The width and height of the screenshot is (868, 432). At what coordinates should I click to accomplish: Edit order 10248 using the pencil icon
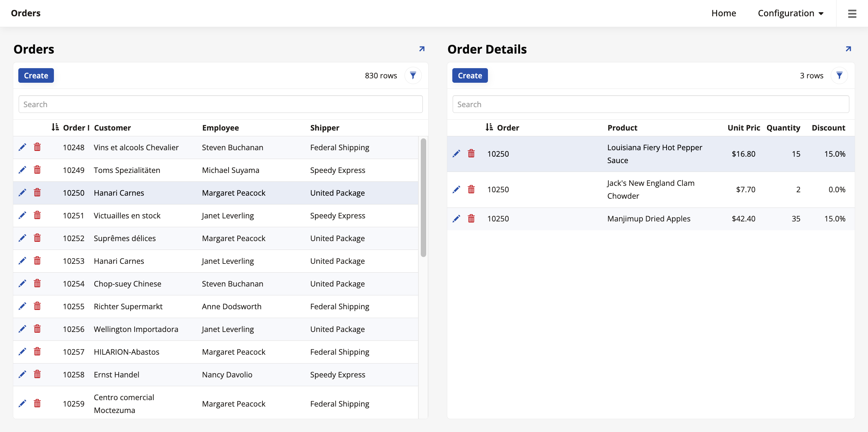[22, 147]
